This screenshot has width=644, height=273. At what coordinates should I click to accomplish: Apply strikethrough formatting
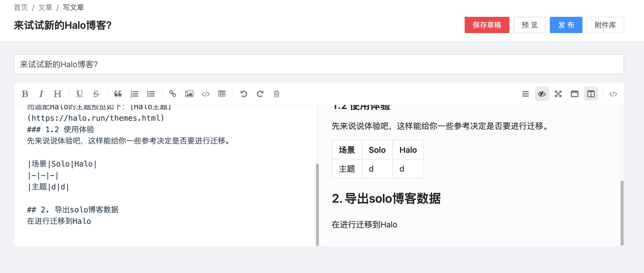tap(96, 94)
